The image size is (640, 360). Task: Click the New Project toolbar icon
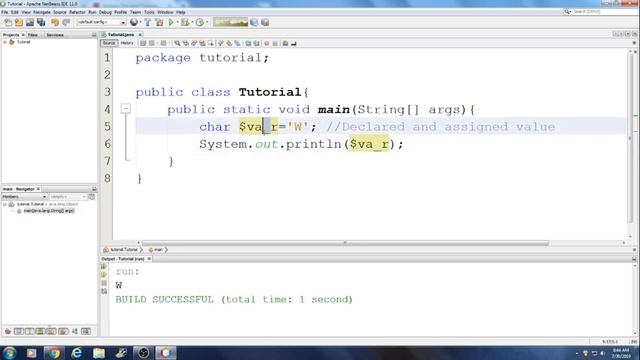click(19, 22)
